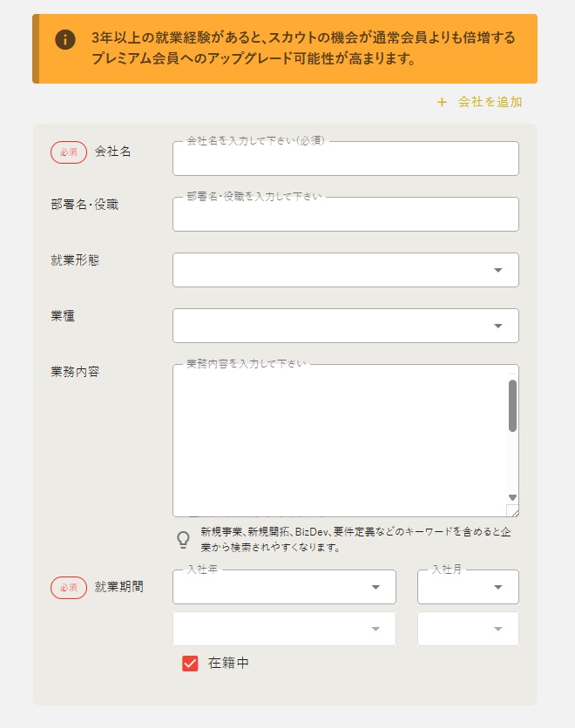
Task: Click the 在籍中 label text
Action: 228,663
